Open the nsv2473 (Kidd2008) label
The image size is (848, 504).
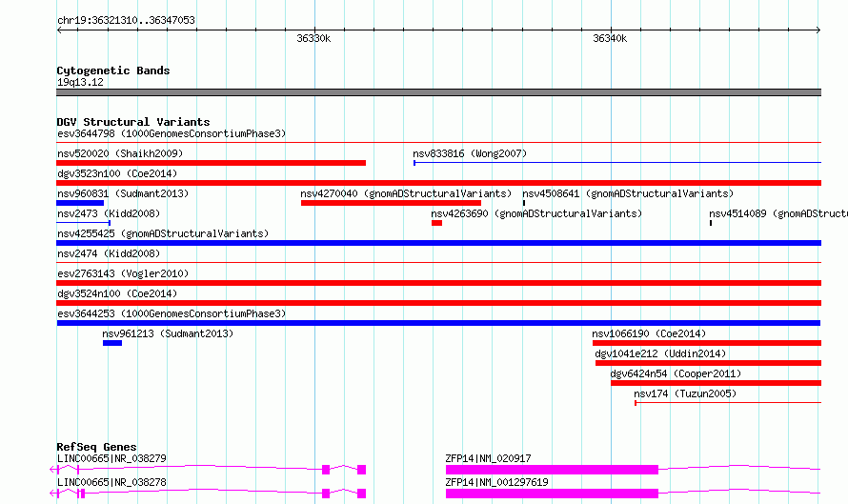pos(109,213)
